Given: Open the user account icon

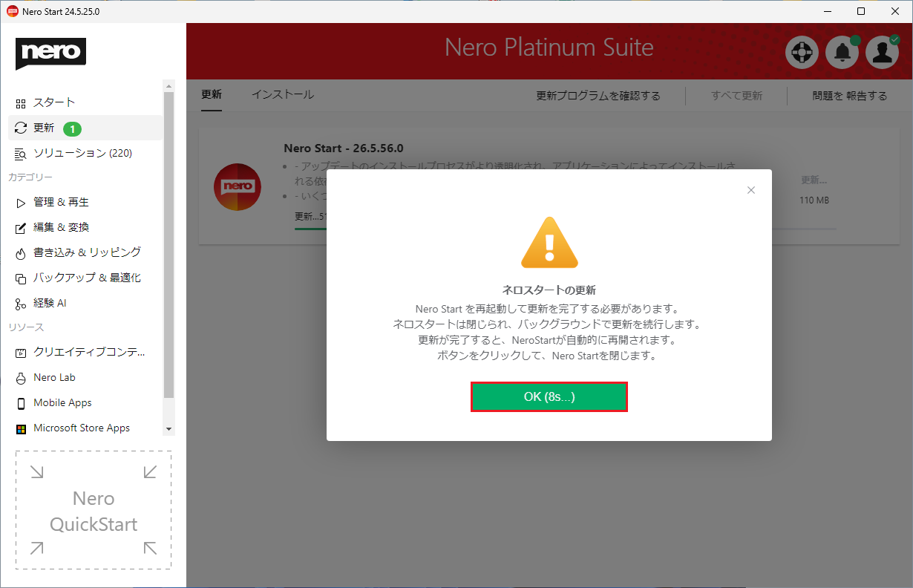Looking at the screenshot, I should [882, 53].
